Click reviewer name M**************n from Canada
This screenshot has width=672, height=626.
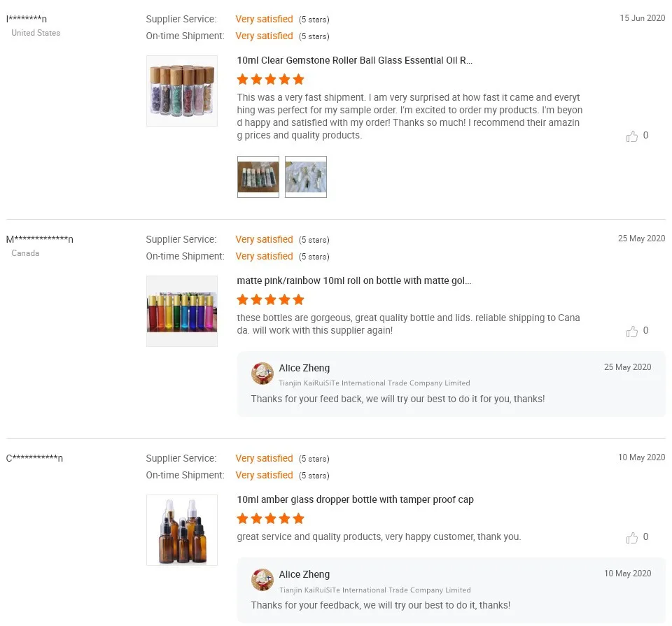[40, 240]
